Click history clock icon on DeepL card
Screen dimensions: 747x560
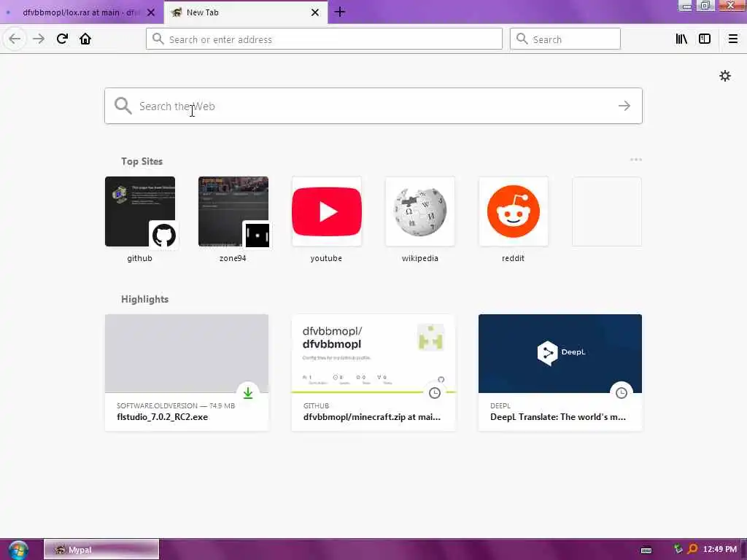pyautogui.click(x=622, y=393)
